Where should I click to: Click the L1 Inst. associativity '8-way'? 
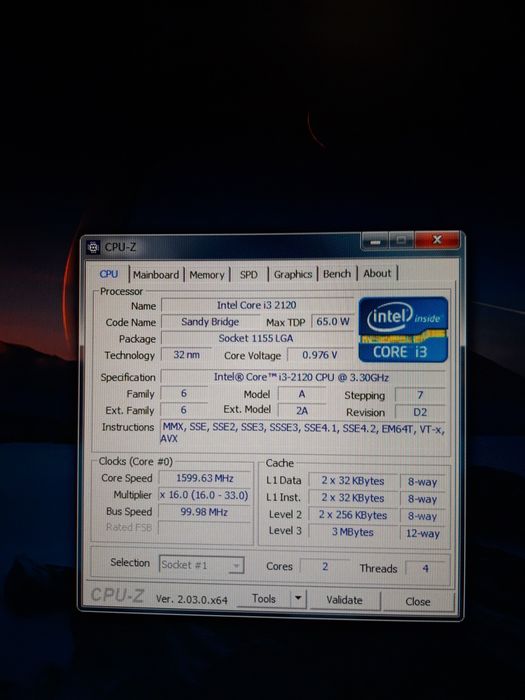422,499
